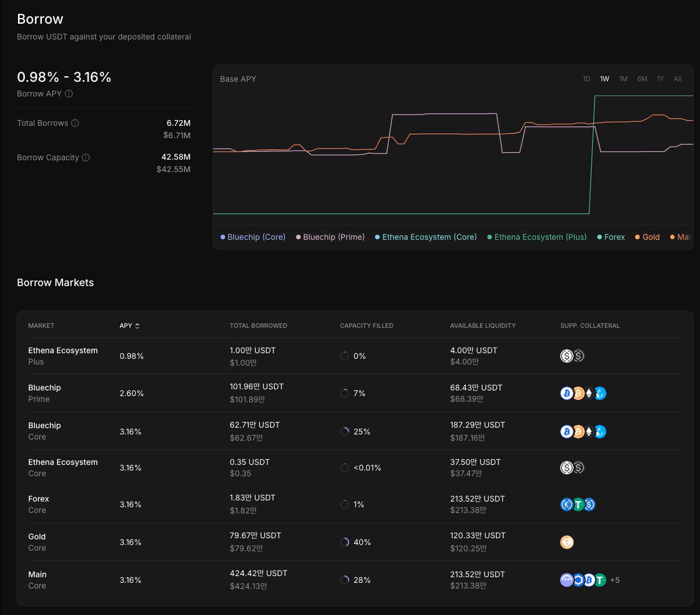700x615 pixels.
Task: Toggle Bluechip (Prime) legend series
Action: coord(330,237)
